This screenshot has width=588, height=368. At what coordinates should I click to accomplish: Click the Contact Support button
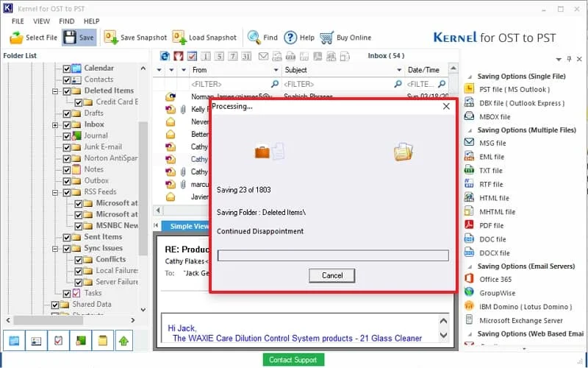point(293,360)
